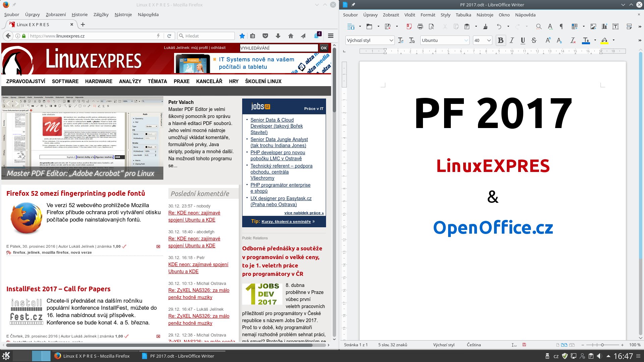Screen dimensions: 644x362
Task: Expand font color dropdown arrow
Action: pyautogui.click(x=595, y=40)
